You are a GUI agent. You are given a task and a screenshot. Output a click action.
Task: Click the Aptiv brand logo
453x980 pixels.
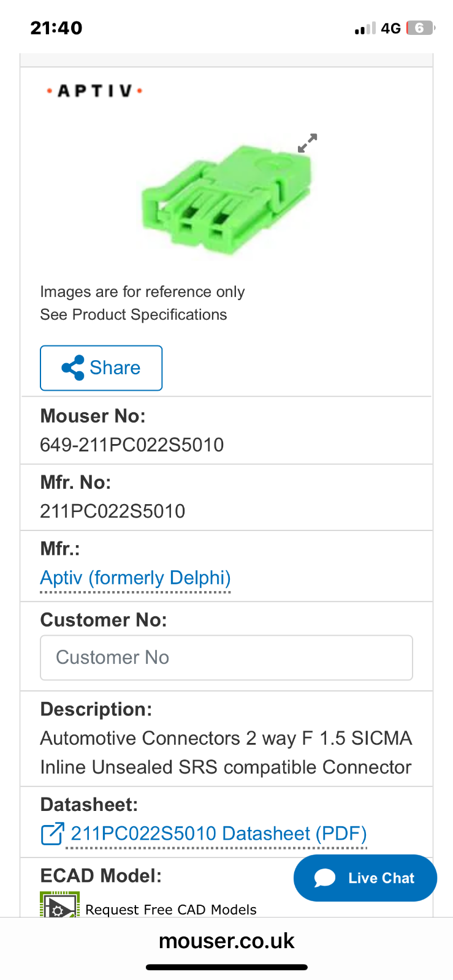click(94, 91)
